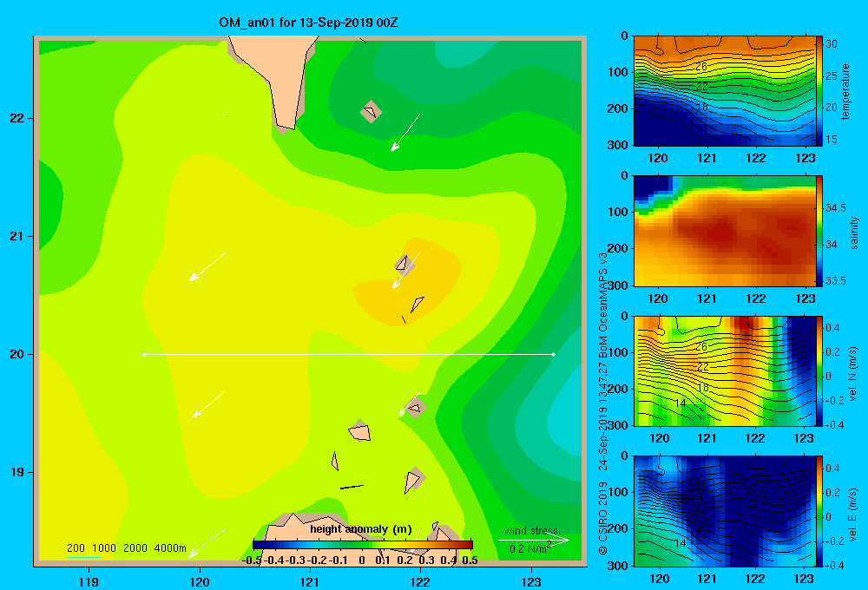Click the vel. N color scale bar
This screenshot has width=868, height=590.
click(819, 370)
